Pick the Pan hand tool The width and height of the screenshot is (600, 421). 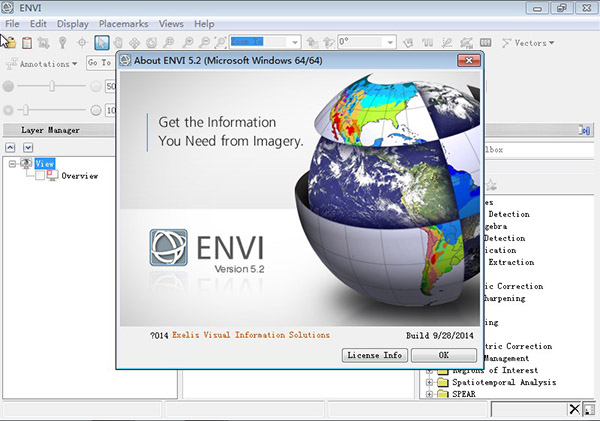pos(118,42)
